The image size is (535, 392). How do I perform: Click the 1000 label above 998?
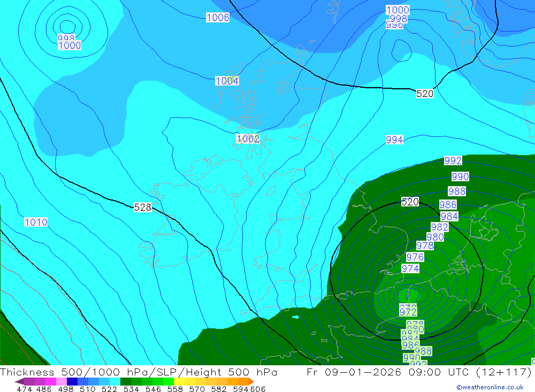click(x=398, y=10)
